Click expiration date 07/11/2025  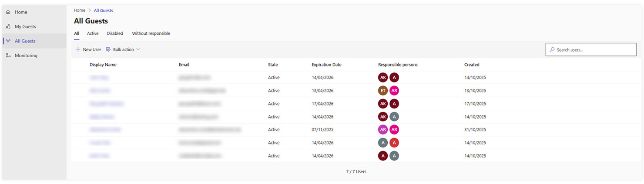322,130
